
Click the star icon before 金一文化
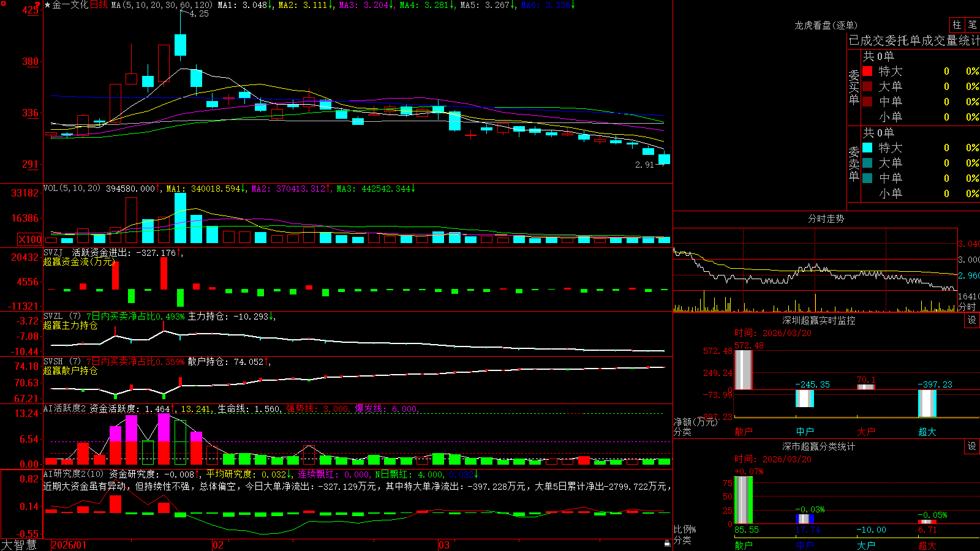47,5
